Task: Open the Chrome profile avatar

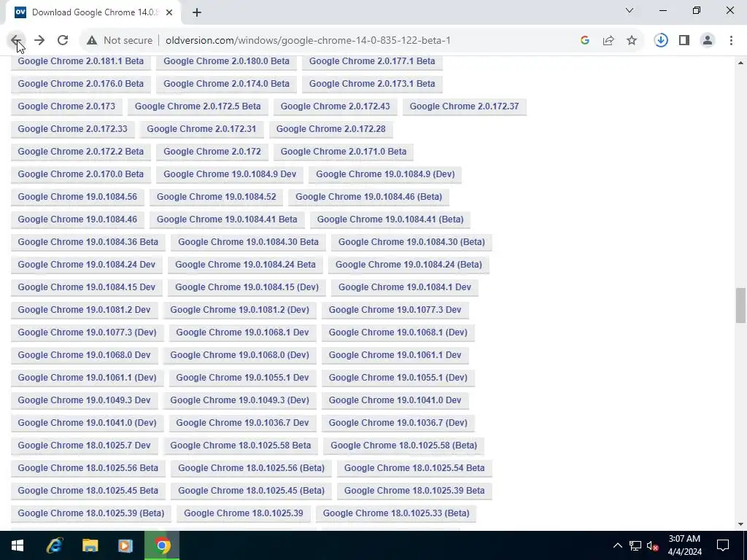Action: [708, 41]
